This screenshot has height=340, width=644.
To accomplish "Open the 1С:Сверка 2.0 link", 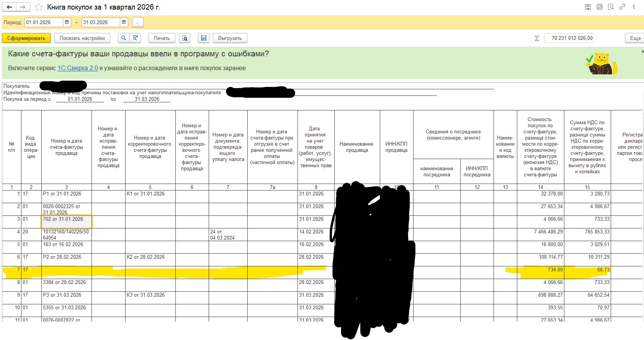I will click(78, 68).
